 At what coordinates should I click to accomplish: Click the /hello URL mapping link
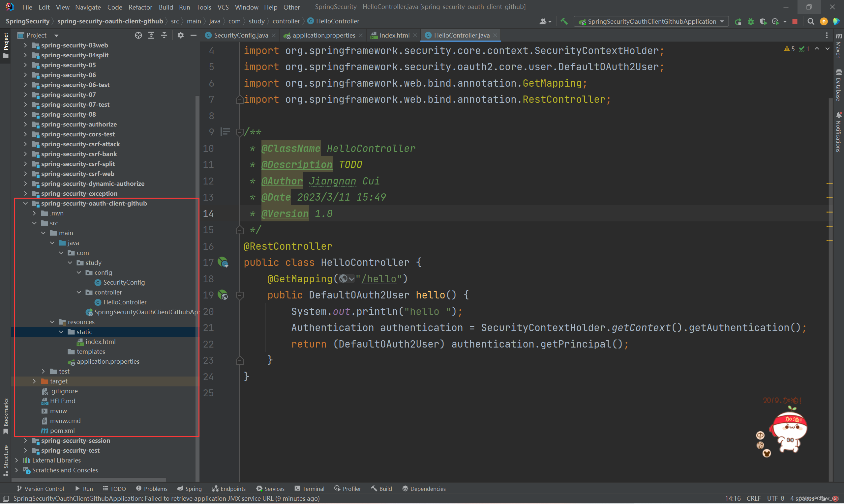click(379, 279)
